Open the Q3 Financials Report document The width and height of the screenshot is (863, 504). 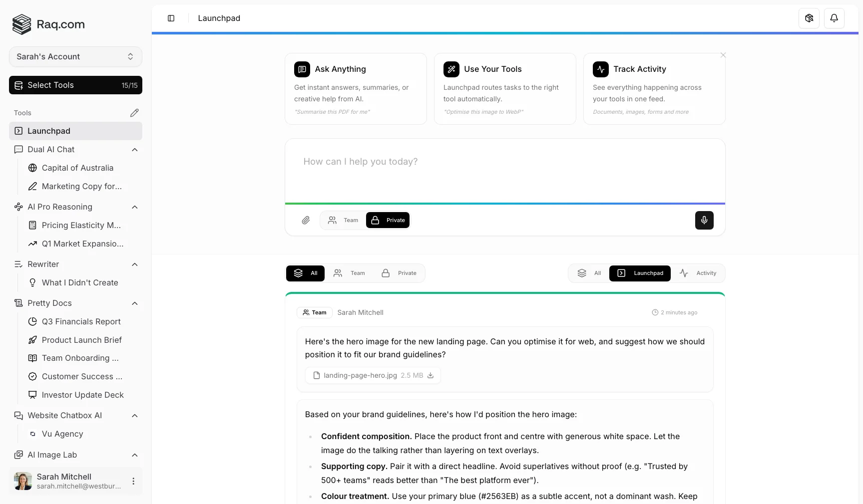pyautogui.click(x=81, y=322)
